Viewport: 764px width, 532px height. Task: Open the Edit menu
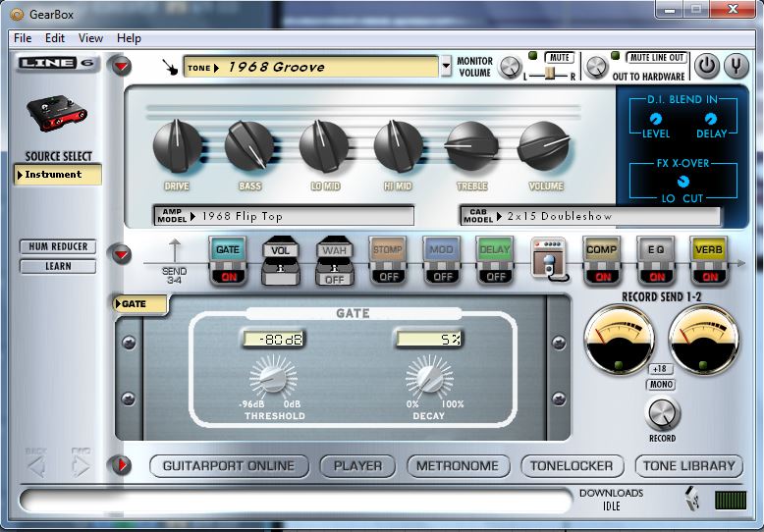[x=55, y=38]
